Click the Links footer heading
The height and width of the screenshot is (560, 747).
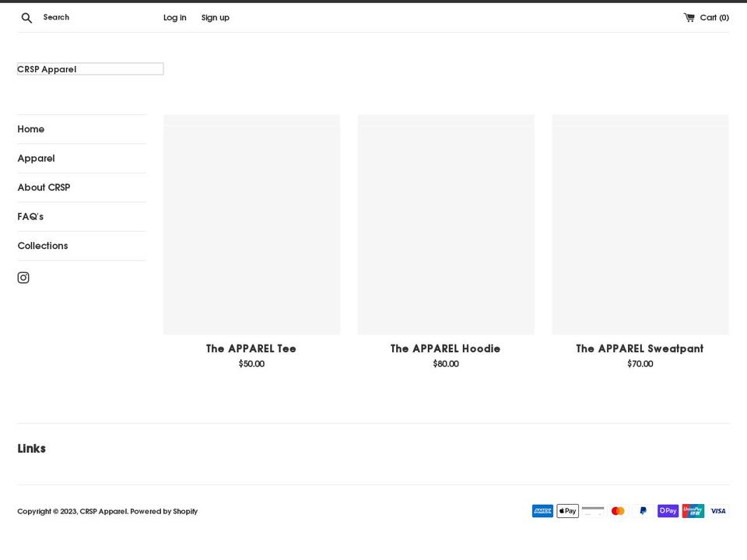pos(31,449)
